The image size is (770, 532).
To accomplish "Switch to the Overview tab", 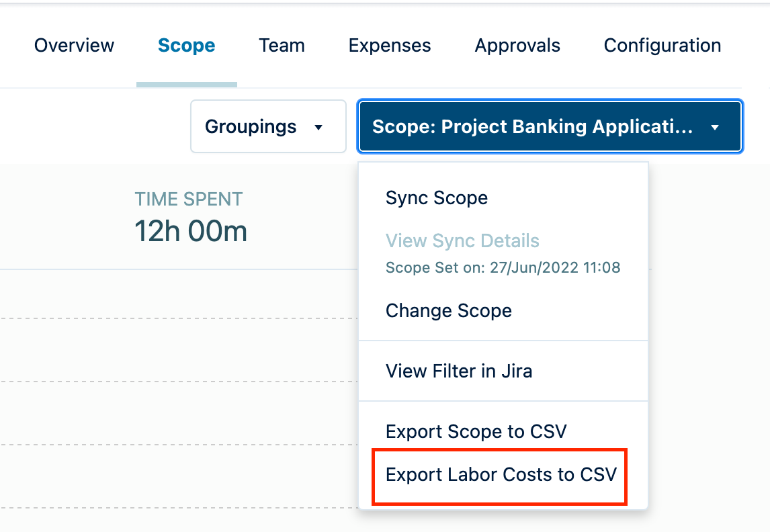I will [x=75, y=46].
